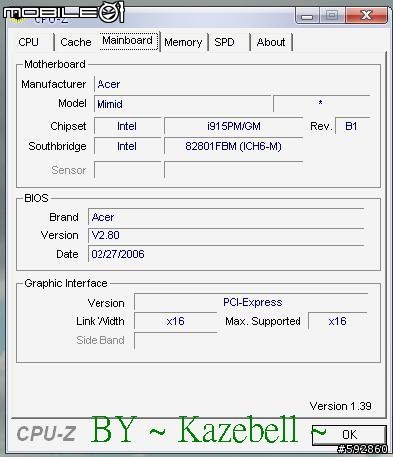The image size is (393, 457).
Task: Click the Version 1.39 label
Action: tap(340, 406)
